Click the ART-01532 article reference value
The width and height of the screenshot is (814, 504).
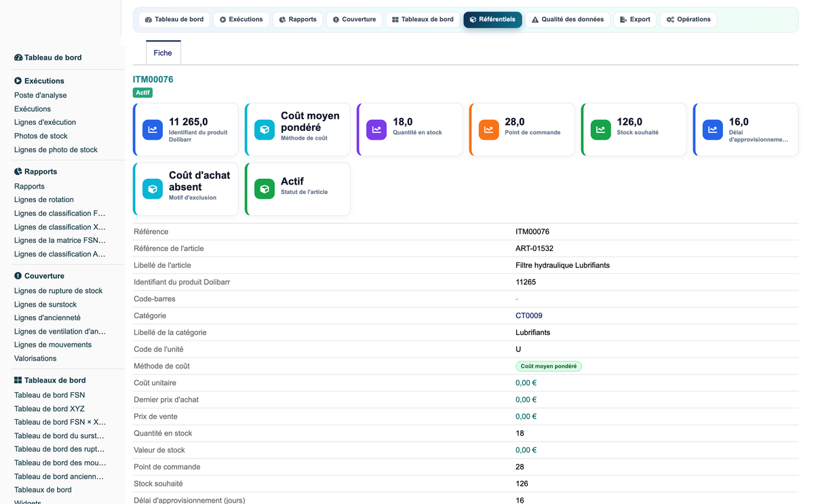pos(535,248)
